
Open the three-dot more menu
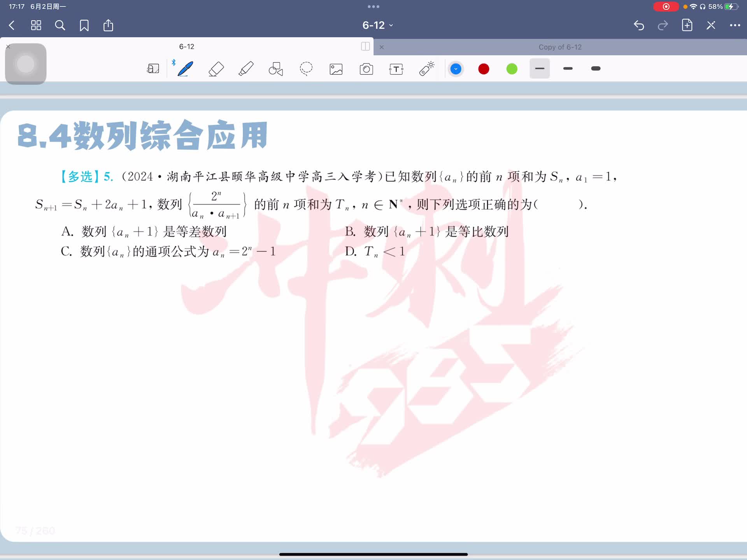(x=735, y=26)
